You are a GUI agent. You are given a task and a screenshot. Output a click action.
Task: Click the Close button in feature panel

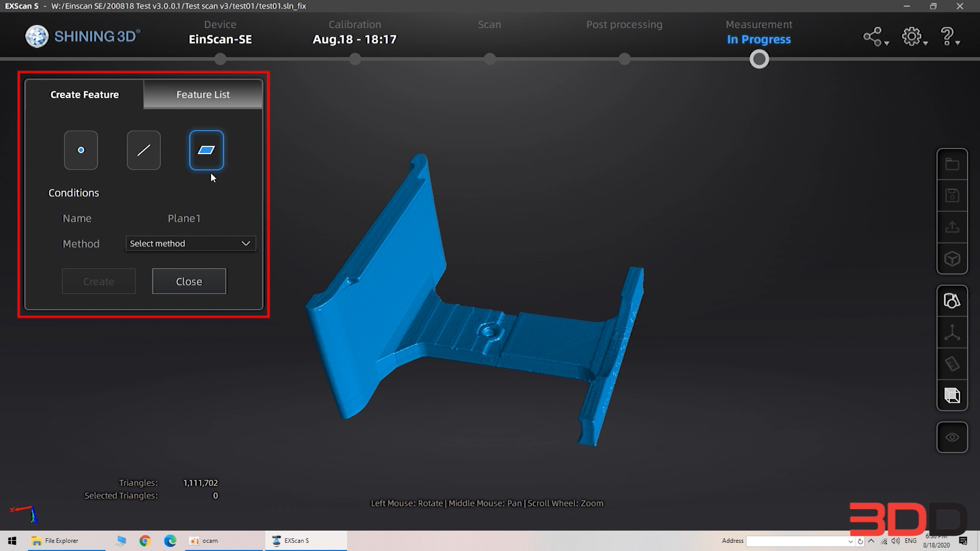coord(189,281)
